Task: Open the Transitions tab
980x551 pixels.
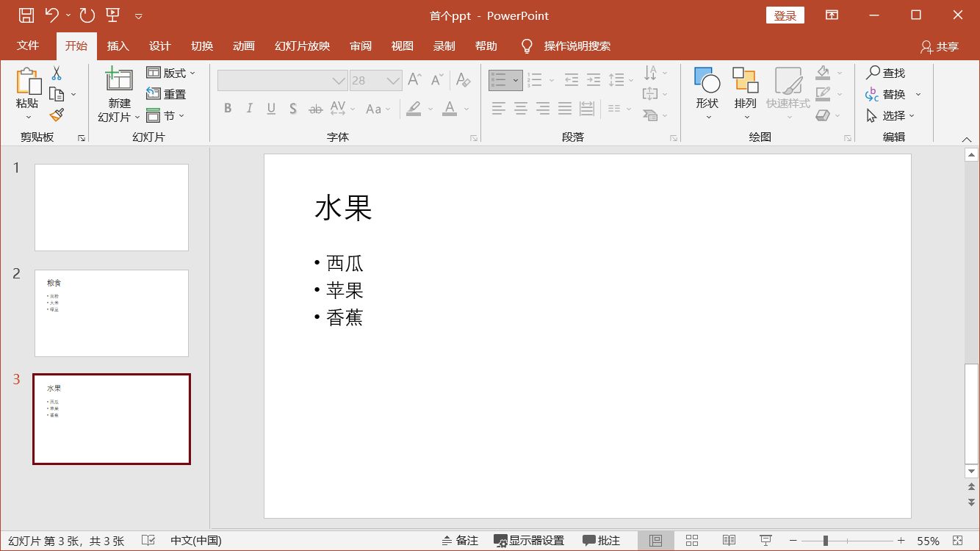Action: click(x=201, y=46)
